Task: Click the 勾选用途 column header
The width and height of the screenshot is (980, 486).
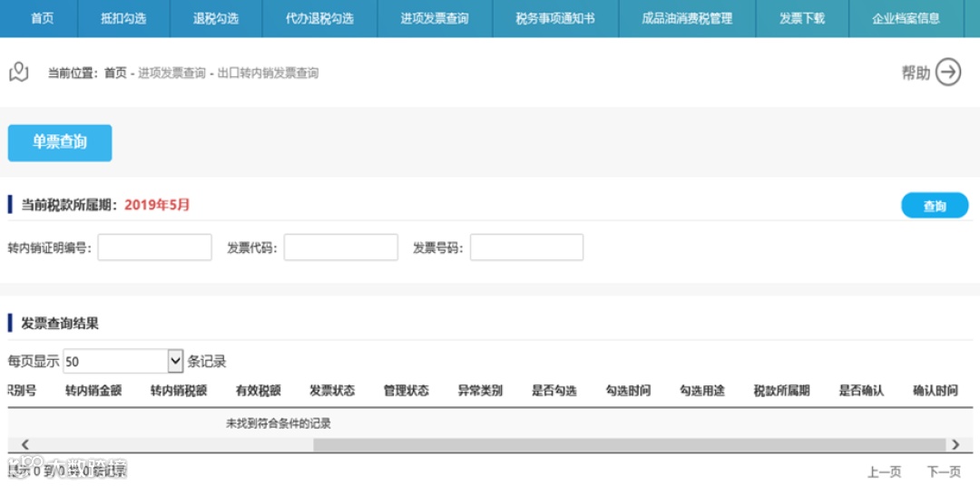Action: tap(702, 391)
